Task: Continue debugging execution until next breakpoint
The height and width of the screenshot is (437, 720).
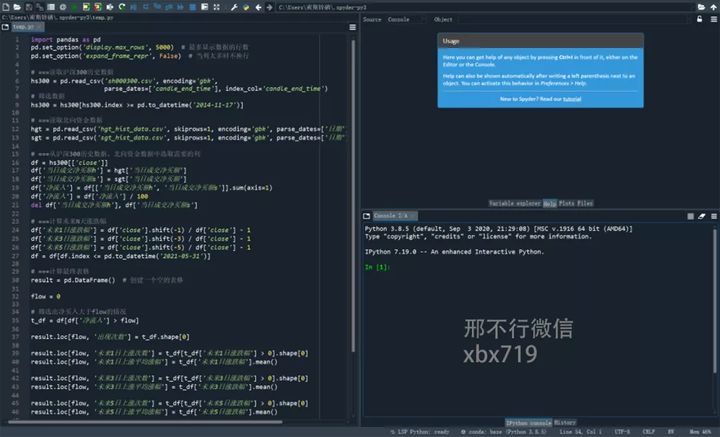Action: pos(180,7)
